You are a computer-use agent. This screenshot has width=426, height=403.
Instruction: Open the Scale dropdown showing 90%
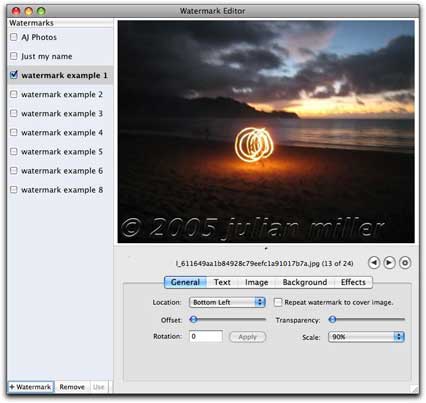click(x=366, y=337)
